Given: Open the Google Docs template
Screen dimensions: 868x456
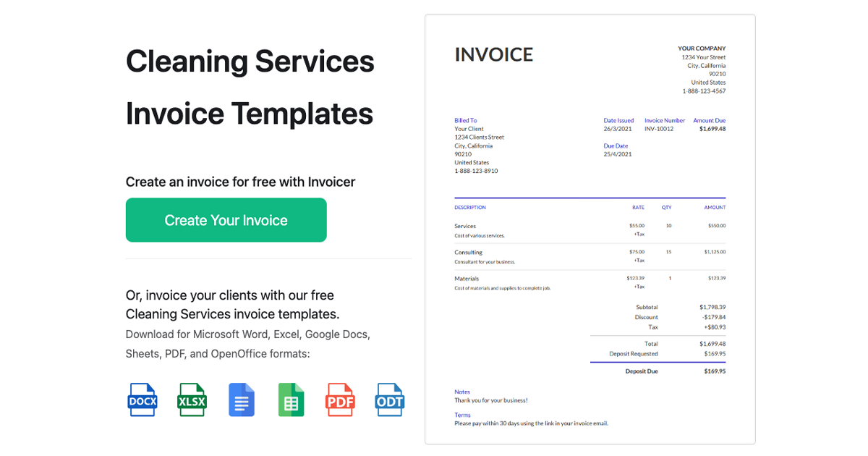Looking at the screenshot, I should (x=241, y=400).
